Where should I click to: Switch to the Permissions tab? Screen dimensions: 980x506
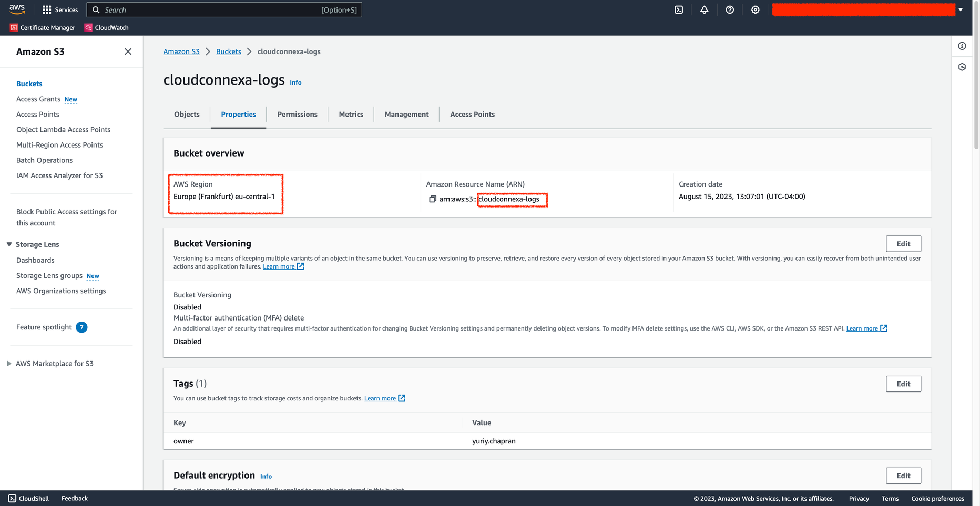[x=297, y=114]
